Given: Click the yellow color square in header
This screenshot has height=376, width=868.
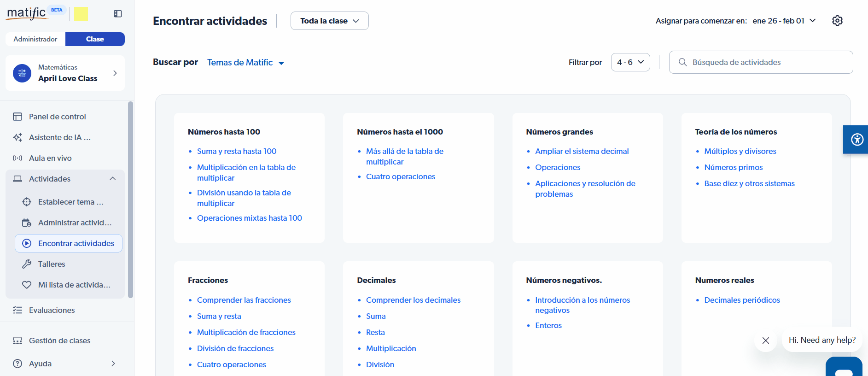Looking at the screenshot, I should click(81, 14).
